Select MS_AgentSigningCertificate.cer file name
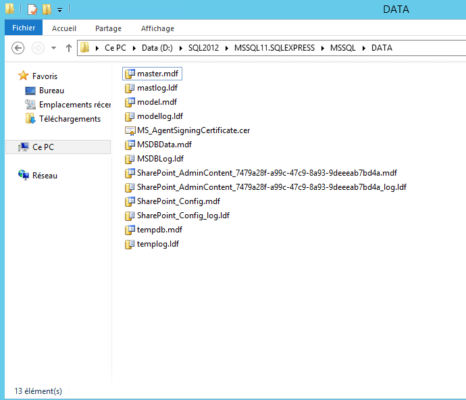Viewport: 466px width, 400px height. [193, 130]
